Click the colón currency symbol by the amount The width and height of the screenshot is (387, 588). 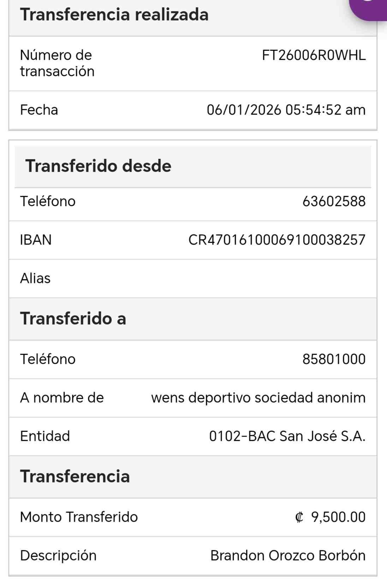(x=299, y=517)
